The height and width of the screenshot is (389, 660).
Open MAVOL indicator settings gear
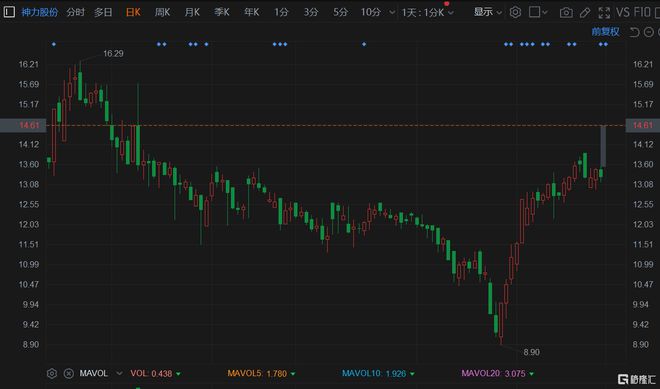(52, 373)
